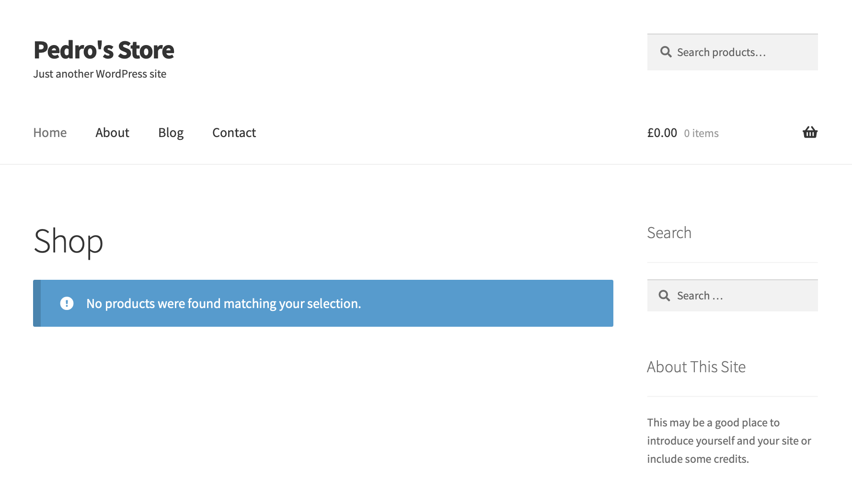Click the 'No products were found' message
The image size is (852, 504).
pyautogui.click(x=223, y=303)
